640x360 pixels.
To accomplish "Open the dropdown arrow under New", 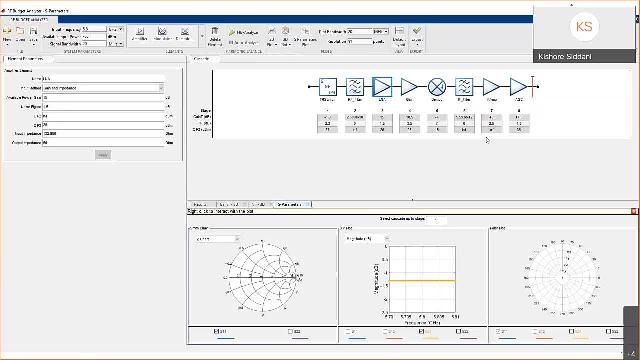I will tap(7, 45).
